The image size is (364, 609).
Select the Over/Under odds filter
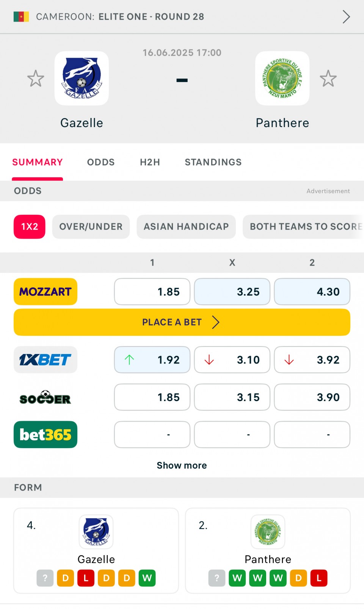point(91,227)
